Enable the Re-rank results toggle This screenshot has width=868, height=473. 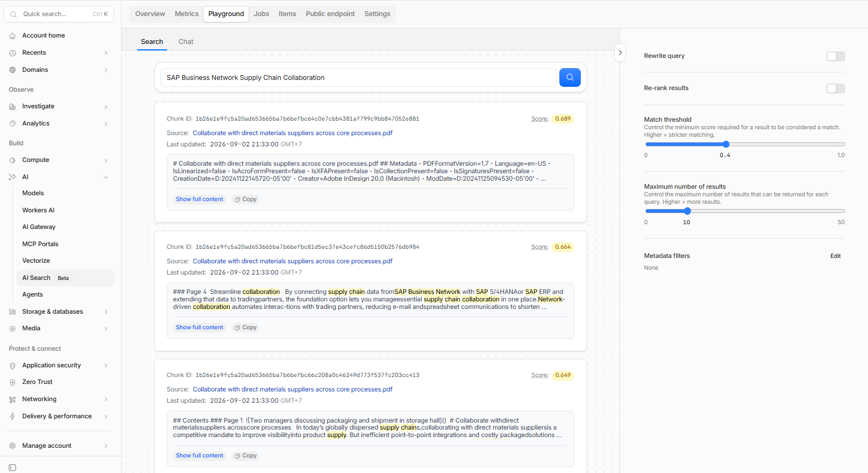click(835, 88)
